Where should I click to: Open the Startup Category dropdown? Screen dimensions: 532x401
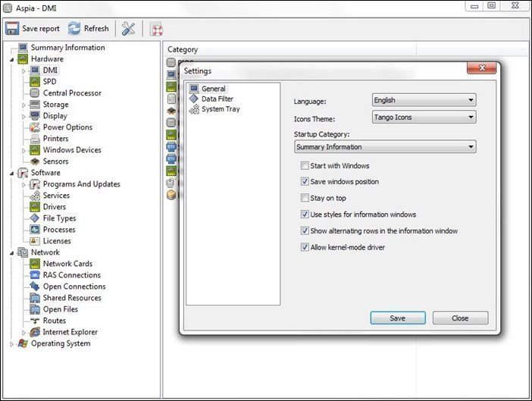[x=385, y=147]
